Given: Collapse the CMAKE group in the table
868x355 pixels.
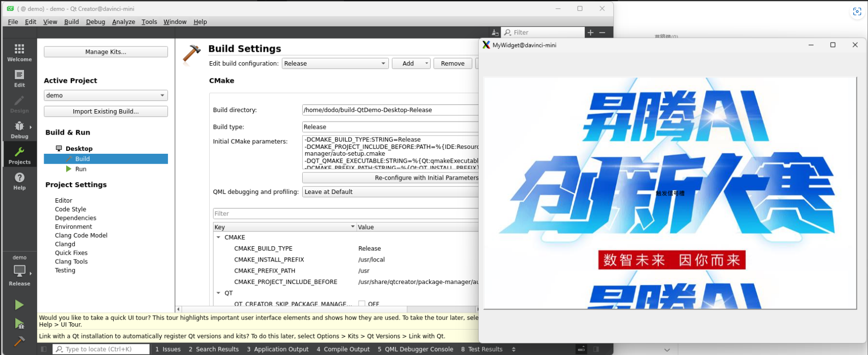Looking at the screenshot, I should pyautogui.click(x=218, y=237).
